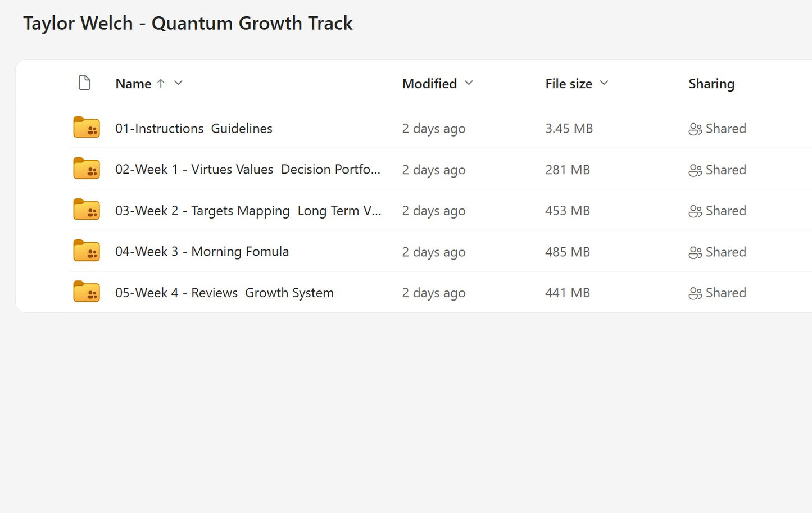
Task: Click the folder icon beside Week 2 Targets Mapping
Action: [85, 210]
